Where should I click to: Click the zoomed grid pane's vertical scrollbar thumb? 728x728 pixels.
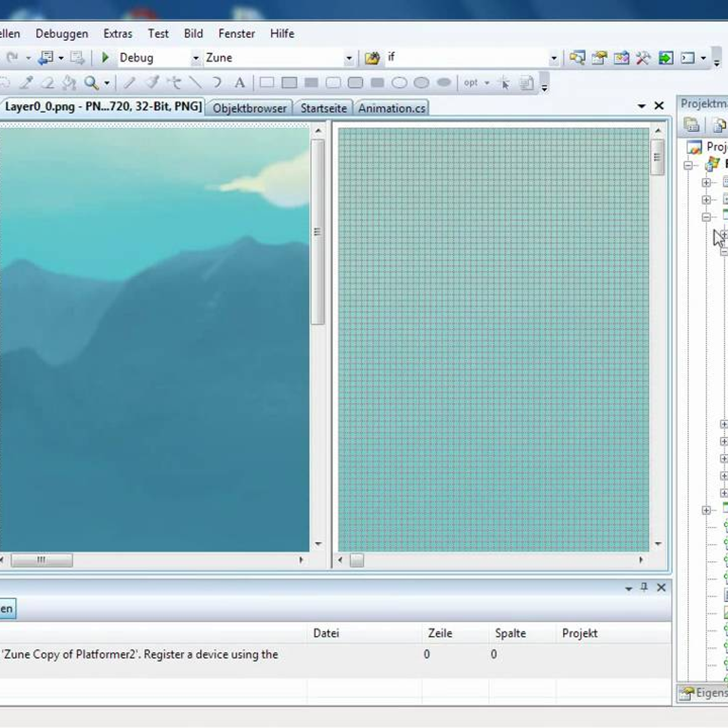657,157
